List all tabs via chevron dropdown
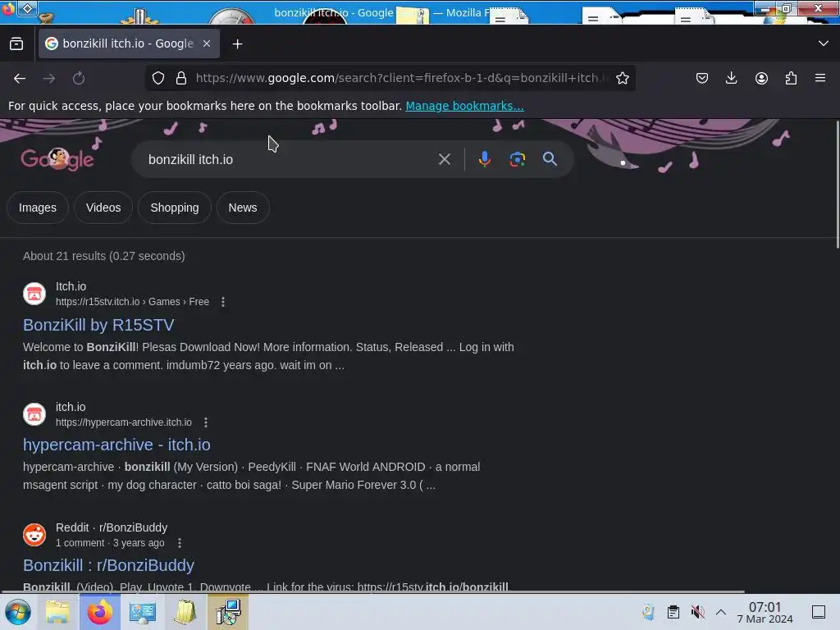 pyautogui.click(x=824, y=43)
